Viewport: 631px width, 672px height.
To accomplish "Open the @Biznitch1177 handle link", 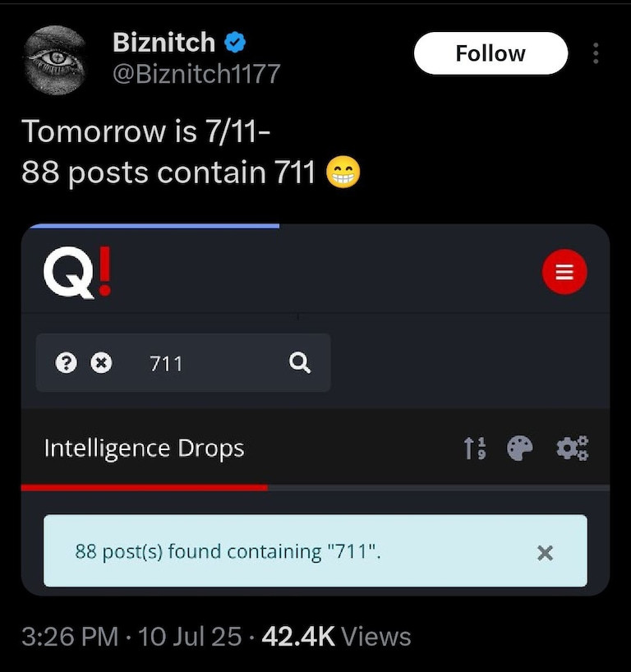I will [196, 74].
